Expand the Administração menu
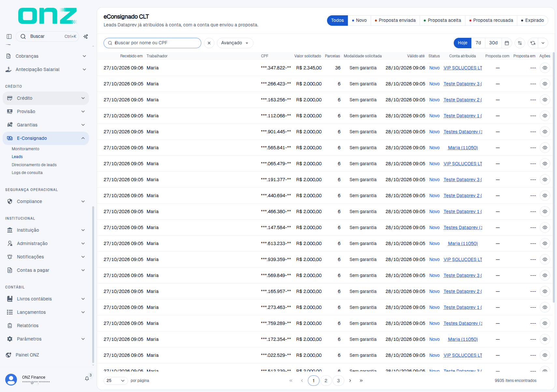 pos(46,243)
